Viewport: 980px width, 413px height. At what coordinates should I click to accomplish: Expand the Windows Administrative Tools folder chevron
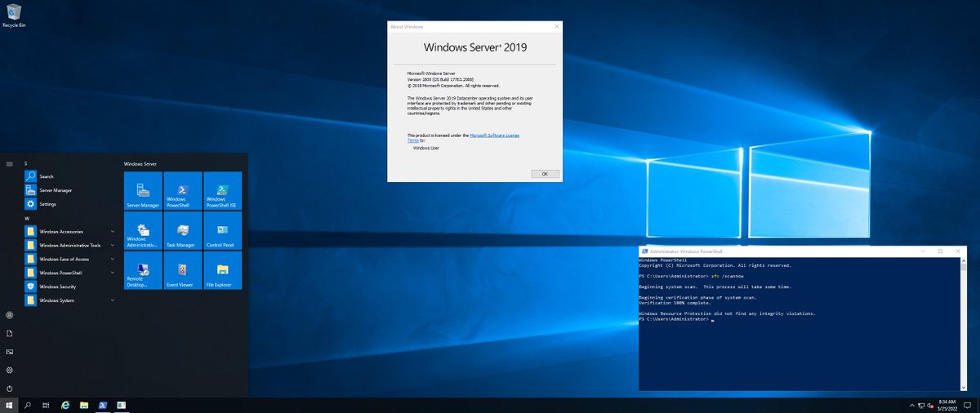coord(112,245)
